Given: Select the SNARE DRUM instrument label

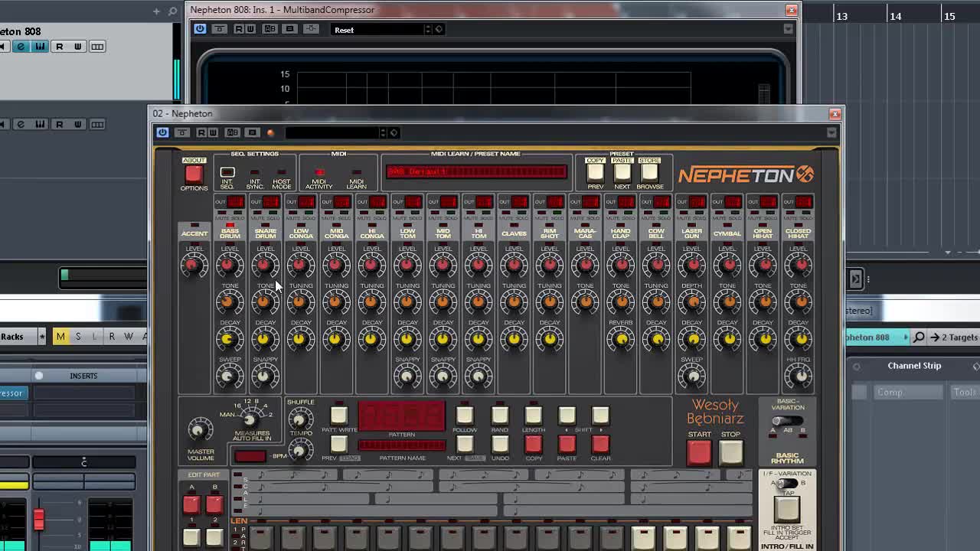Looking at the screenshot, I should tap(265, 233).
